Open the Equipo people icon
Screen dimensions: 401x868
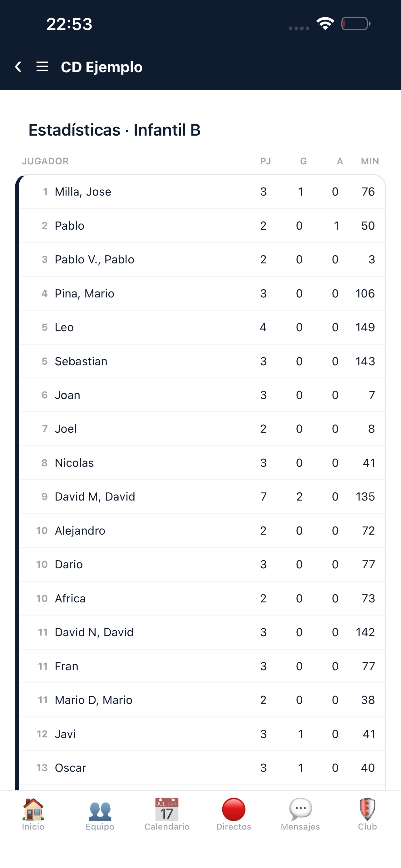tap(100, 811)
